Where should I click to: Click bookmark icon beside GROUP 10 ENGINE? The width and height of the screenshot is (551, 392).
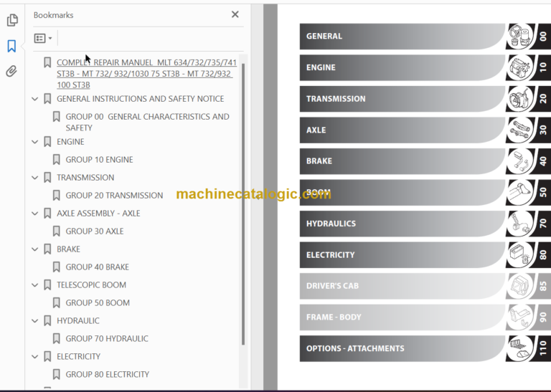56,160
